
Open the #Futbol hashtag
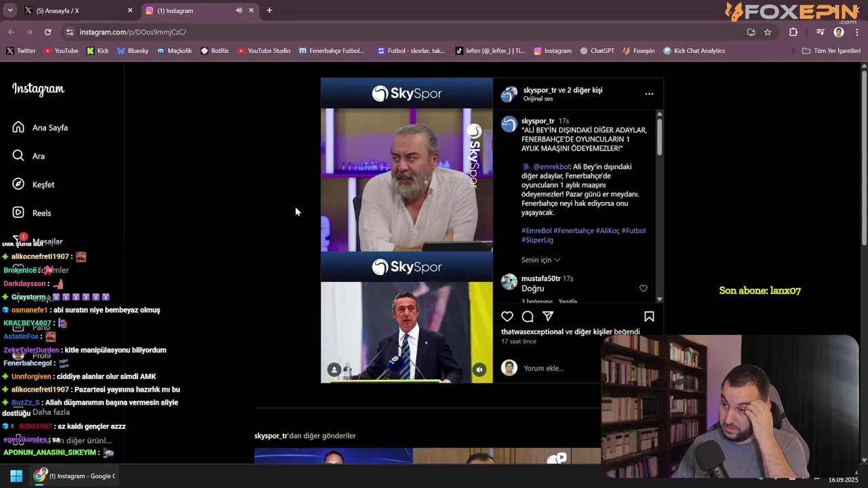pos(633,231)
